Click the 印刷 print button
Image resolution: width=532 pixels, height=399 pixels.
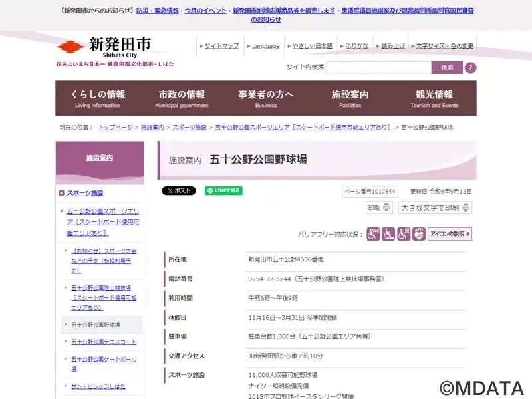coord(379,208)
